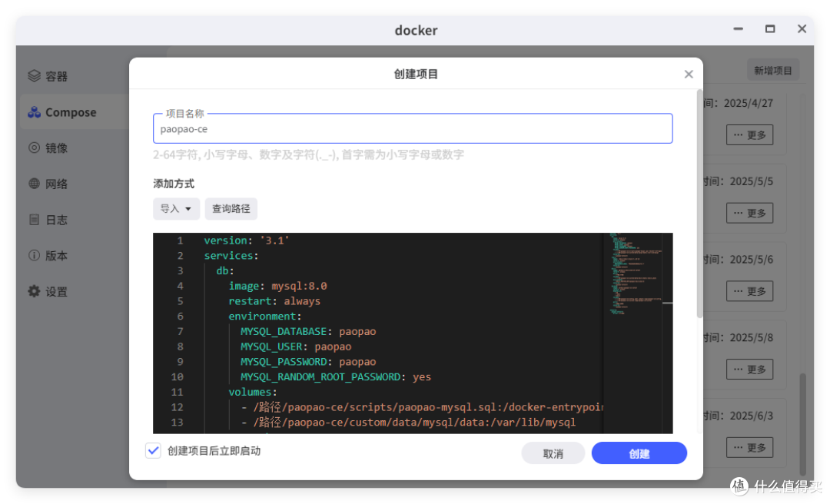Go to the 版本 section
The height and width of the screenshot is (504, 830).
coord(56,256)
